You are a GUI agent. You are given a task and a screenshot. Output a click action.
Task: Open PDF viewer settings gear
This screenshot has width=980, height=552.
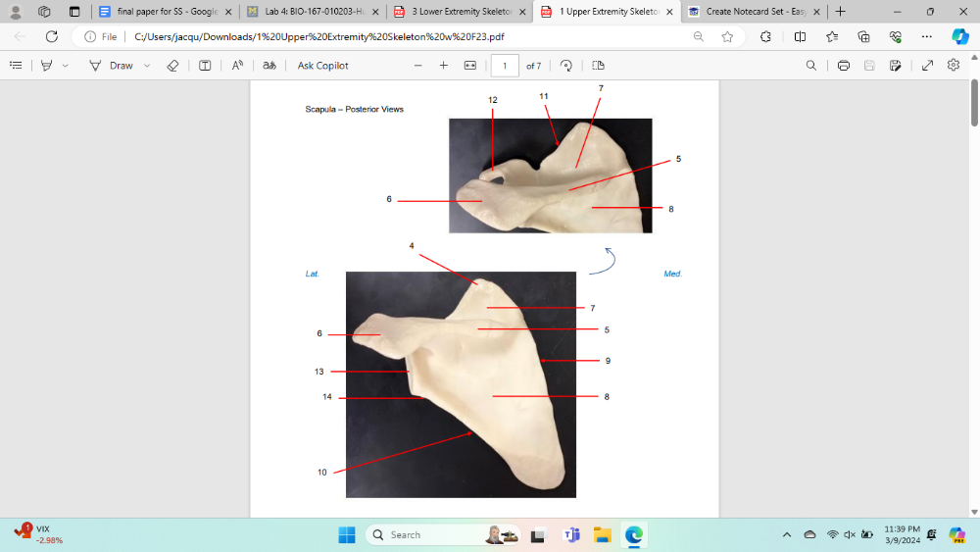954,66
